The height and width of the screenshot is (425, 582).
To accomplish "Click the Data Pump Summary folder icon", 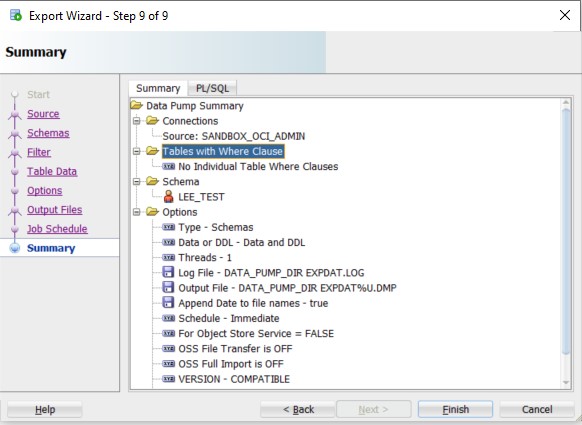I will click(x=137, y=105).
